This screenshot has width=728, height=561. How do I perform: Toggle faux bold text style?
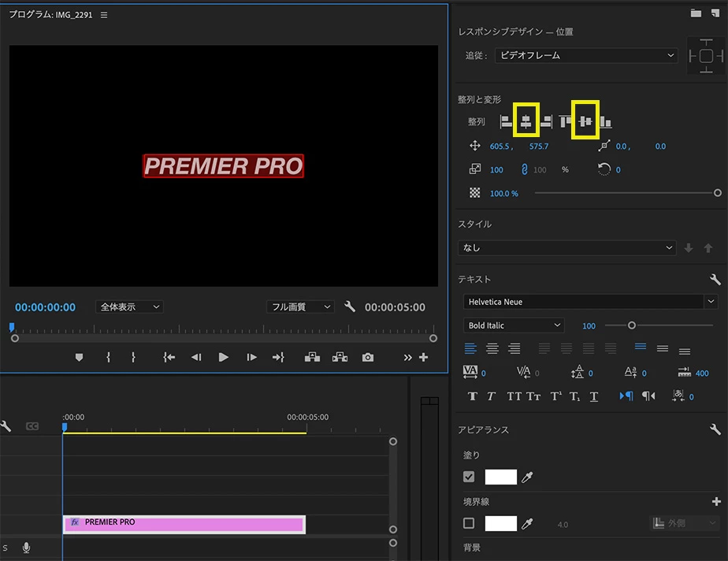[472, 396]
